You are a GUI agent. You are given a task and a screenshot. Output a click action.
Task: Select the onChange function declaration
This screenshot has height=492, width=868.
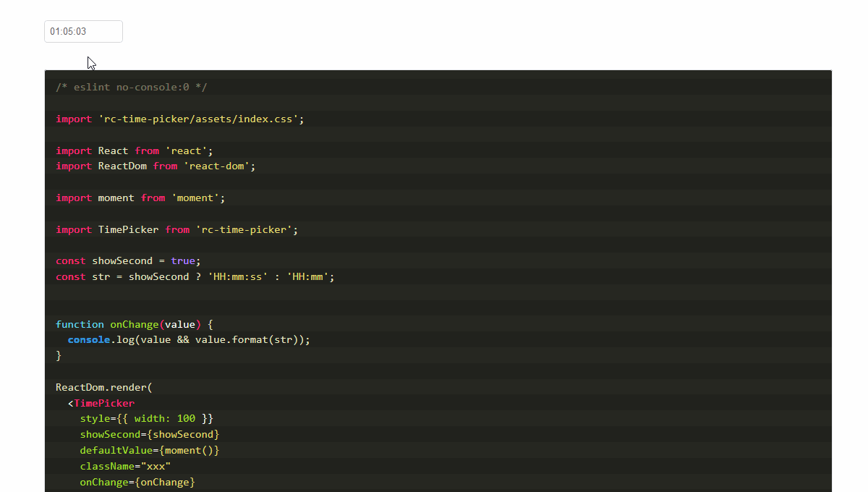pos(134,324)
